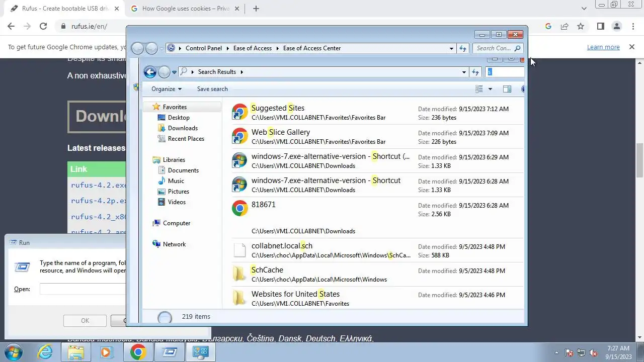The height and width of the screenshot is (362, 644).
Task: Click the Open field in Run dialog
Action: (83, 289)
